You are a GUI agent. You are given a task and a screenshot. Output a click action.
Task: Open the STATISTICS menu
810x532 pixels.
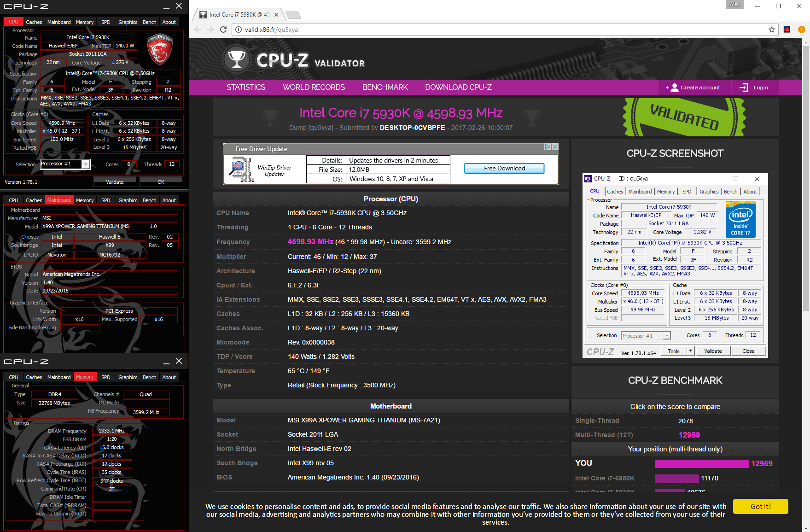point(245,88)
